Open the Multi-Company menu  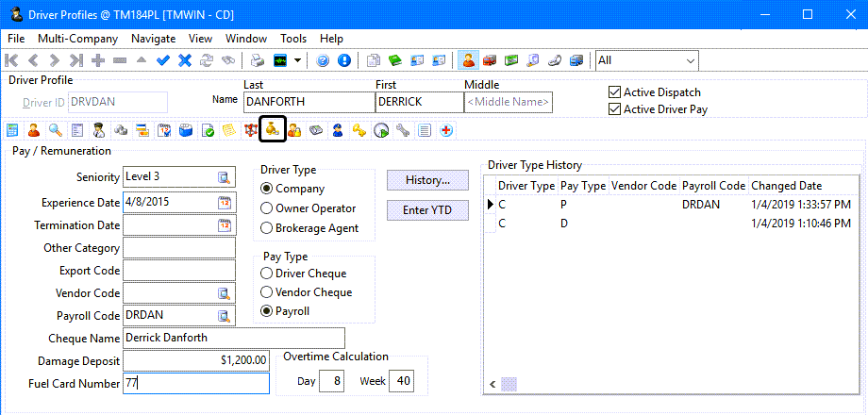77,39
